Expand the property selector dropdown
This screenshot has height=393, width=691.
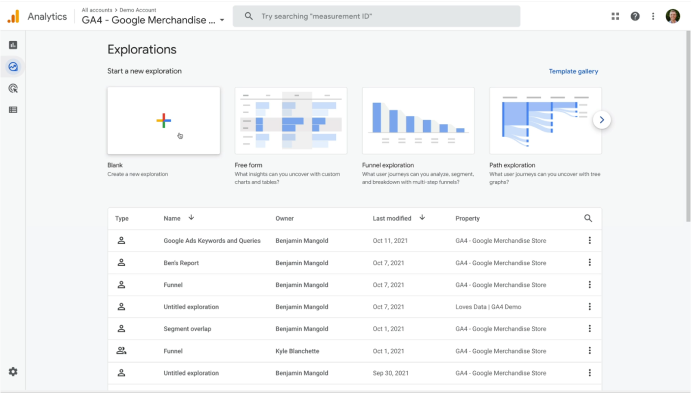222,20
